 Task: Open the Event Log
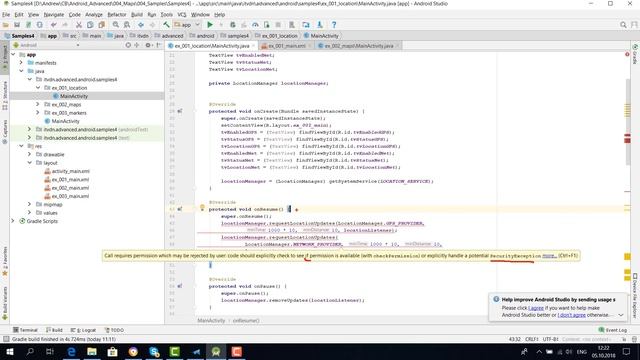coord(613,330)
